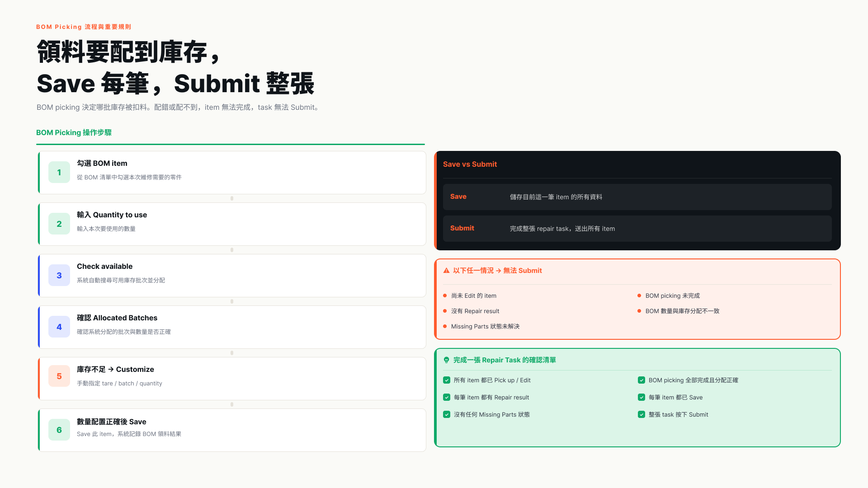Click the 勾選 BOM item step title
868x488 pixels.
[102, 163]
